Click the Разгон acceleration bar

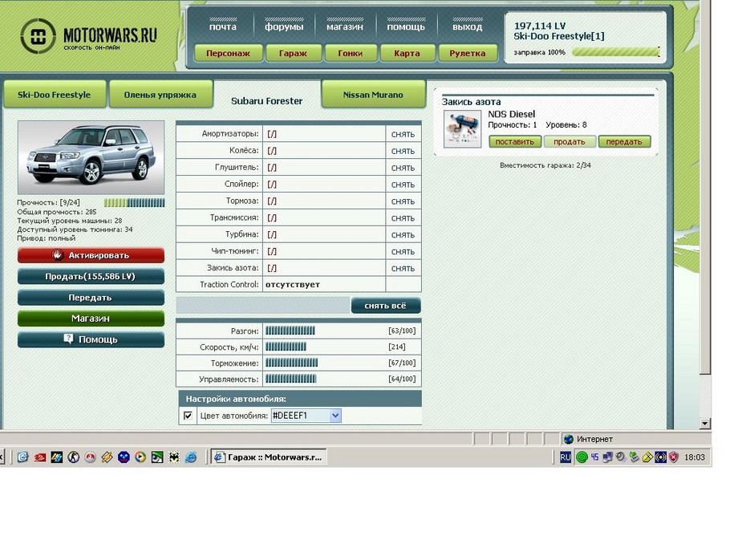tap(290, 331)
